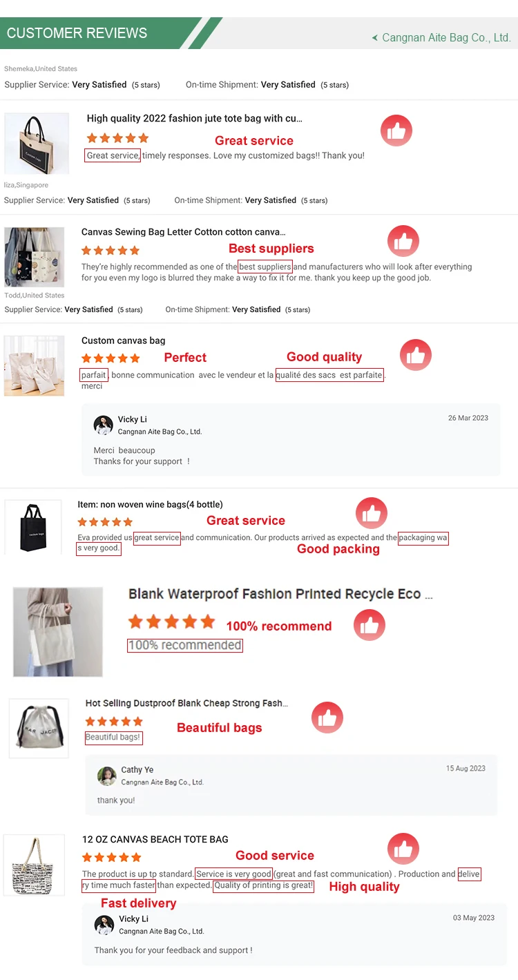Click thumbs-up icon beside Custom canvas bag review

pyautogui.click(x=416, y=356)
